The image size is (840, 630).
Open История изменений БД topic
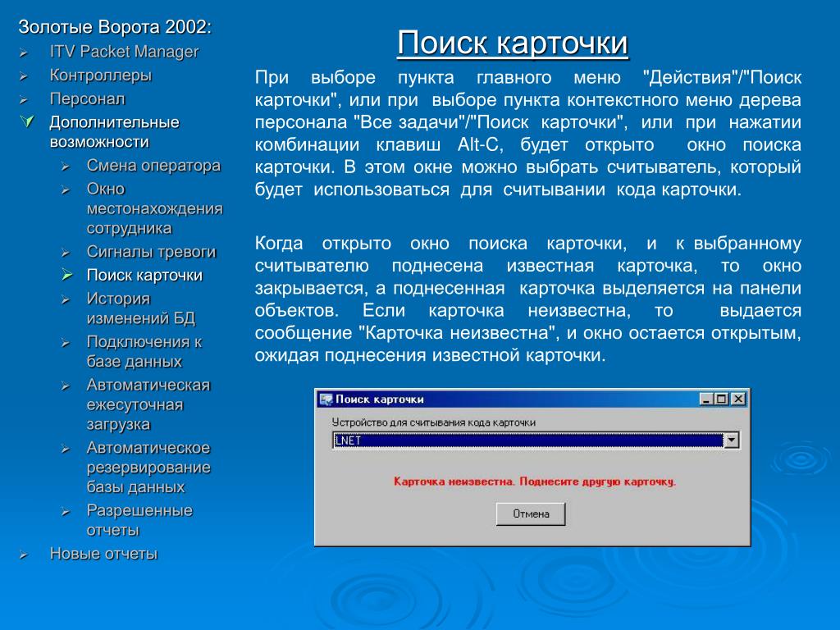[x=141, y=308]
